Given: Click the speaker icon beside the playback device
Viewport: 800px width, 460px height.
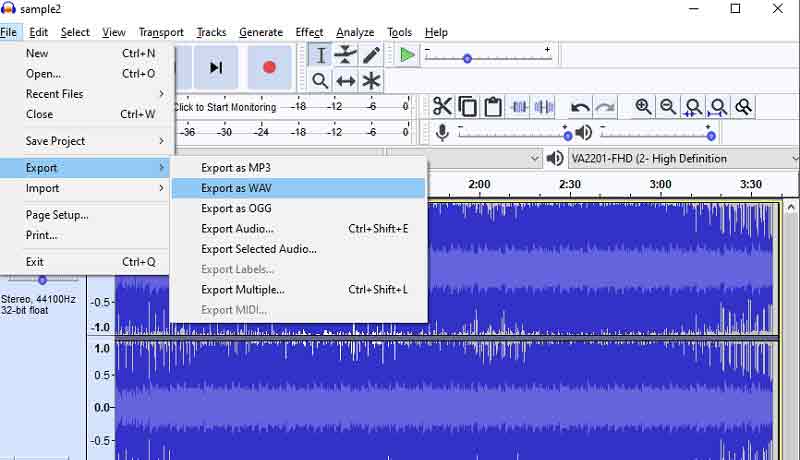Looking at the screenshot, I should pyautogui.click(x=555, y=159).
